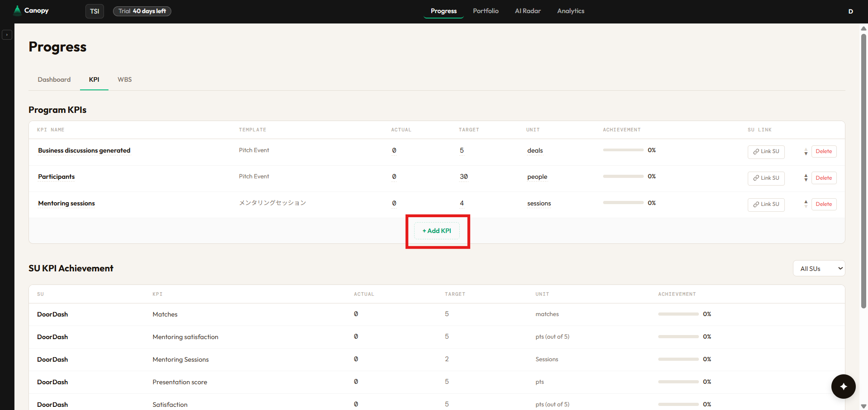Click the SU column header
The height and width of the screenshot is (410, 868).
[x=40, y=294]
